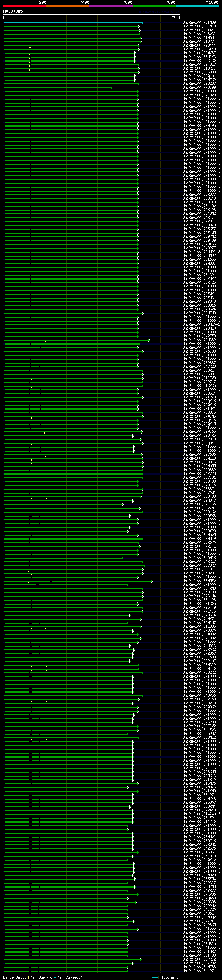
Task: Select label UniRef100_B2WJ65
Action: pyautogui.click(x=199, y=431)
